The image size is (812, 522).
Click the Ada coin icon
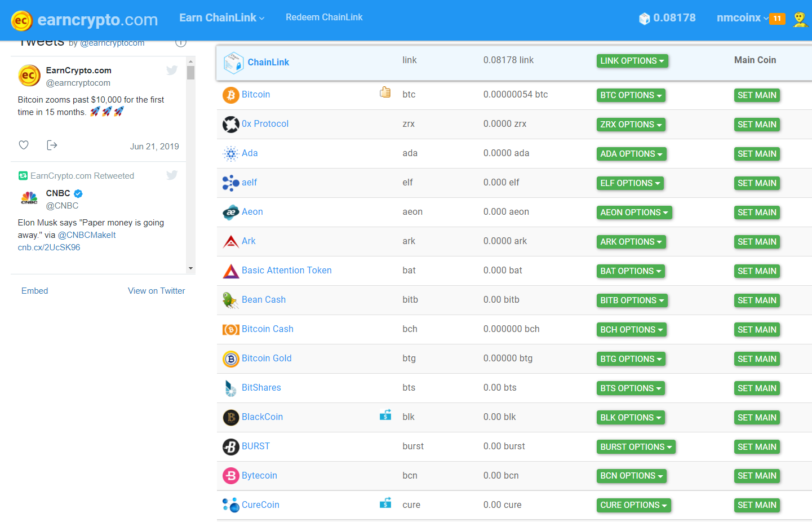click(x=230, y=154)
